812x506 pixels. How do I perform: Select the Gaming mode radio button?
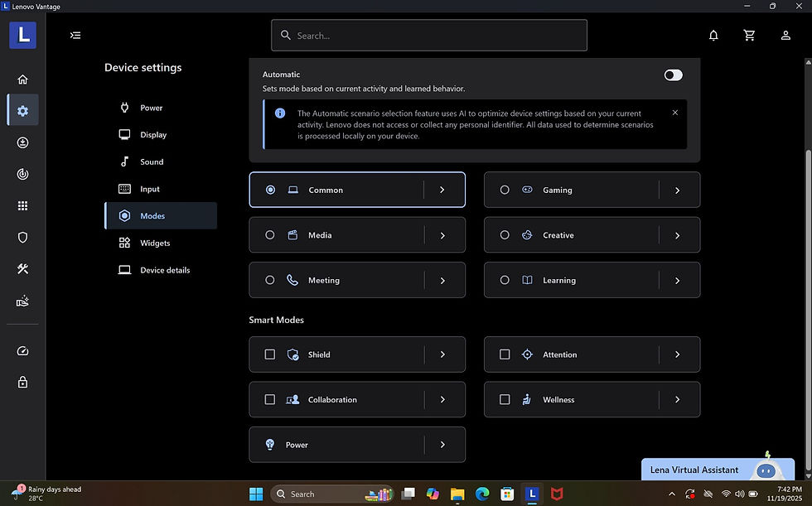point(505,190)
